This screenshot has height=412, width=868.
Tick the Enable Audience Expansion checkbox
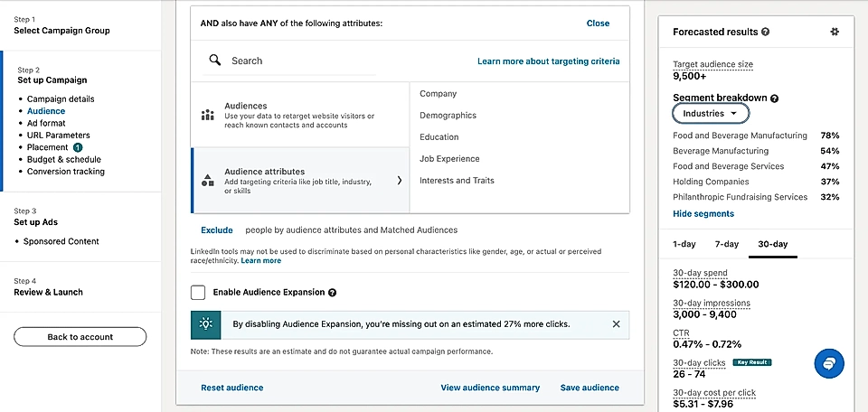[198, 293]
